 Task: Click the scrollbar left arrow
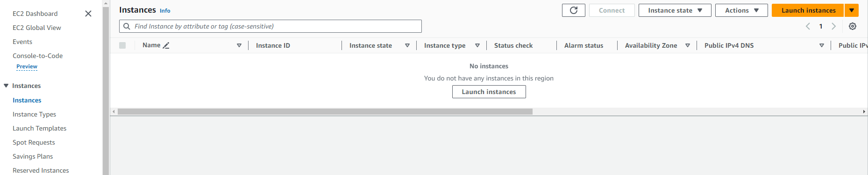point(114,112)
